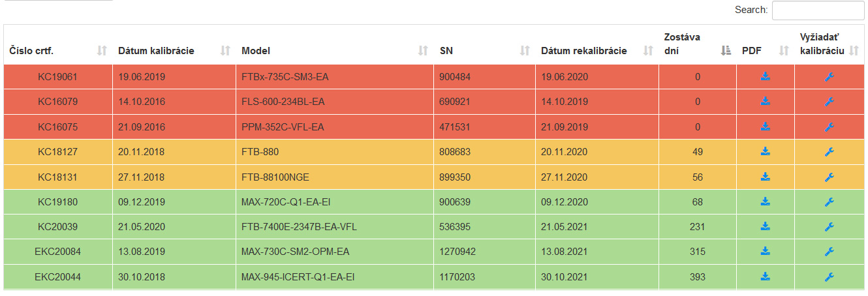Request calibration wrench for EKC20084
Screen dimensions: 868x296
[x=829, y=252]
